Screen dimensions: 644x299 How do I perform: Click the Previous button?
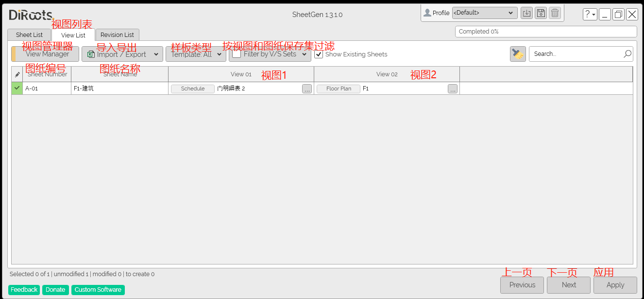[522, 285]
